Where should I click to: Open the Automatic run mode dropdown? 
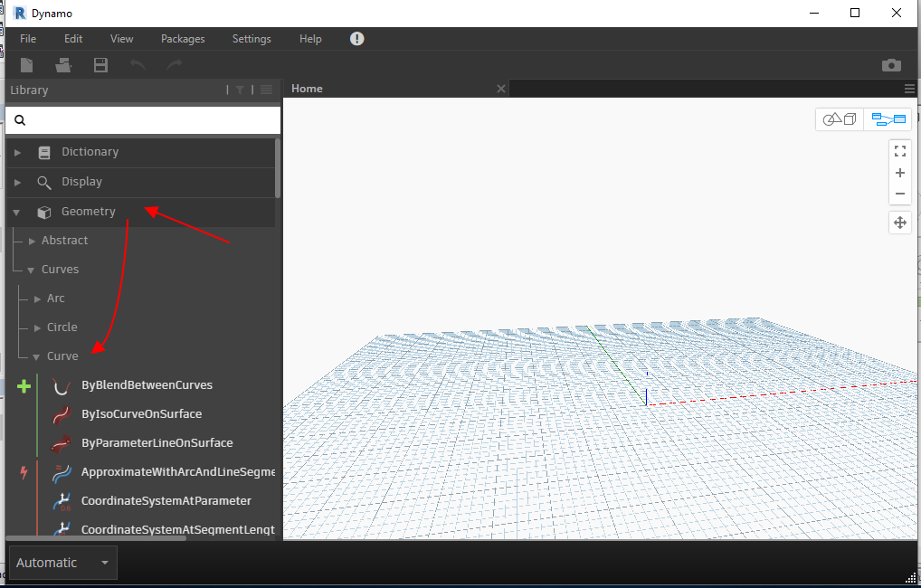(x=62, y=562)
